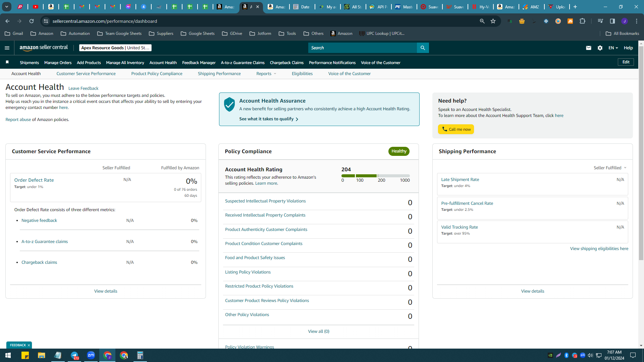Screen dimensions: 644x362
Task: Open the purple J profile avatar
Action: point(625,21)
